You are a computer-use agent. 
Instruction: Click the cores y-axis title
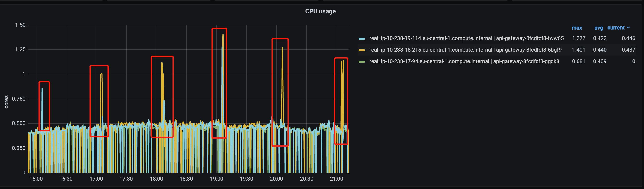6,102
